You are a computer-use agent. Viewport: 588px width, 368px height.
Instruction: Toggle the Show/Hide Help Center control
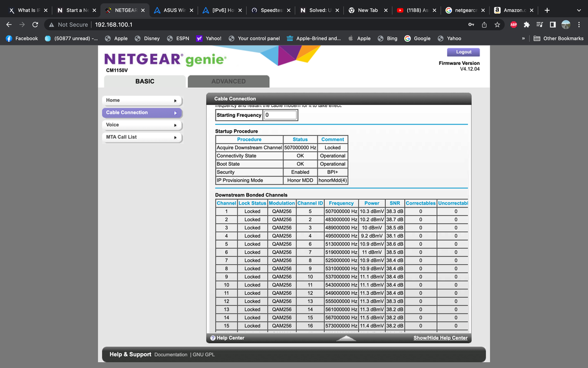442,338
